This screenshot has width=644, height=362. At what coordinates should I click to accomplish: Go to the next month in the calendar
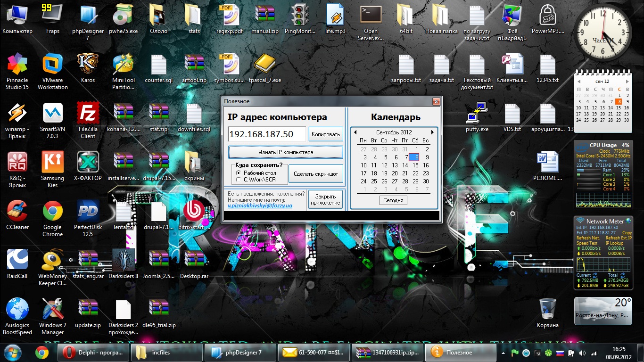click(x=432, y=132)
